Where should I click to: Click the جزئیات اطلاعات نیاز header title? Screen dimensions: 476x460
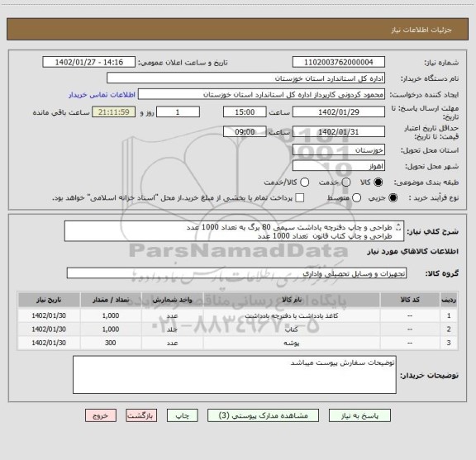pyautogui.click(x=421, y=30)
